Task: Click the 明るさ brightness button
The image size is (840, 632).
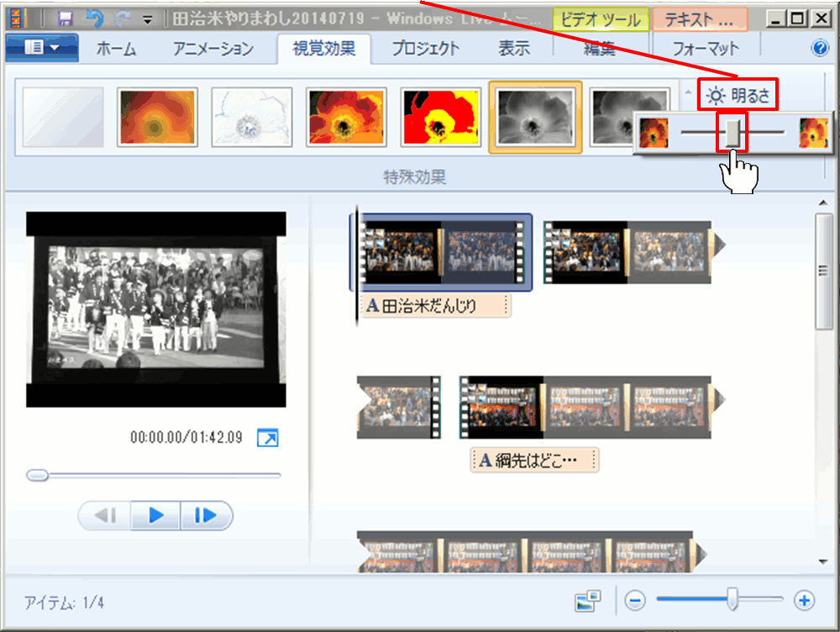Action: tap(739, 95)
